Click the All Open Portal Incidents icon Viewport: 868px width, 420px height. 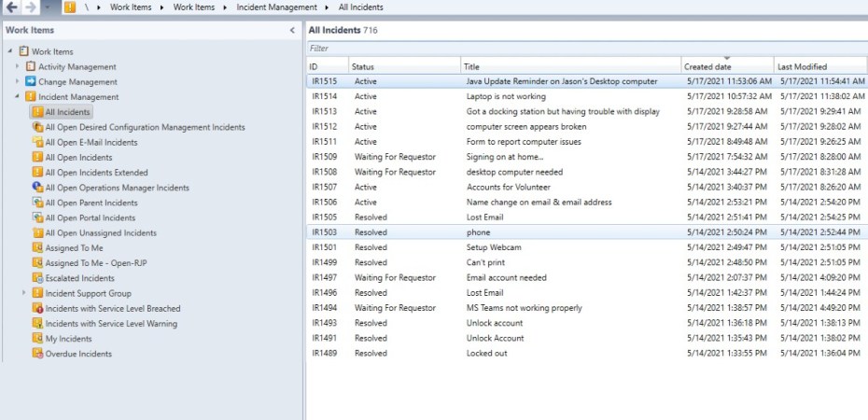point(37,217)
